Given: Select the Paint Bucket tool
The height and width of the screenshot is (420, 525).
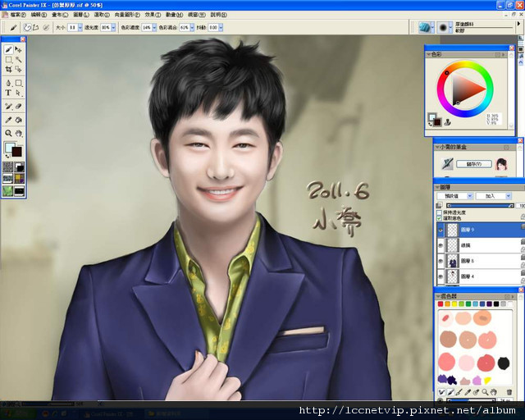Looking at the screenshot, I should point(18,120).
